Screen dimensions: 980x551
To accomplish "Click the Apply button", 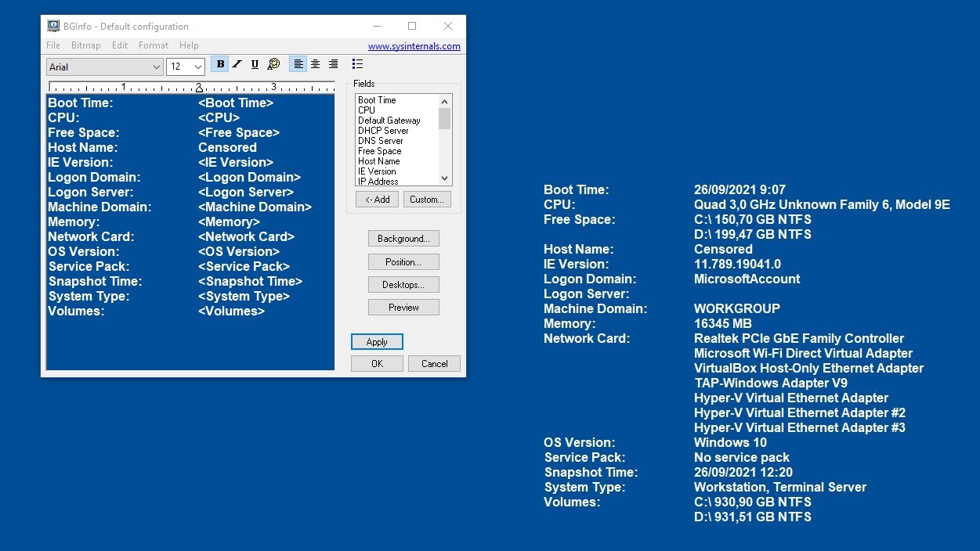I will [x=377, y=342].
